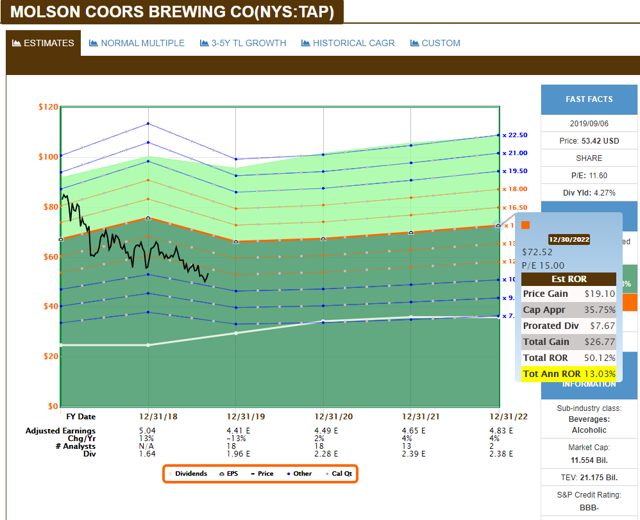Screen dimensions: 640x520
Task: Click the 12/31/21 FY date label
Action: click(421, 417)
